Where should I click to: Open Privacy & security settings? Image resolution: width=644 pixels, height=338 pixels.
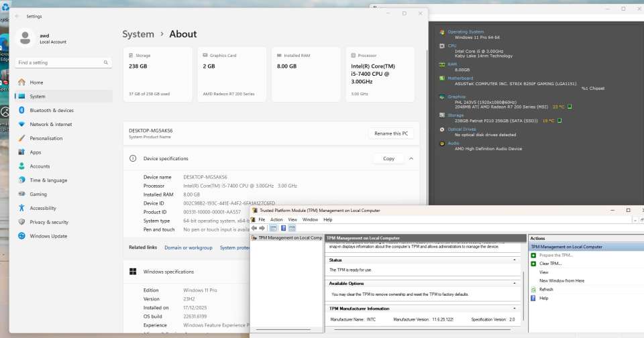pos(48,222)
